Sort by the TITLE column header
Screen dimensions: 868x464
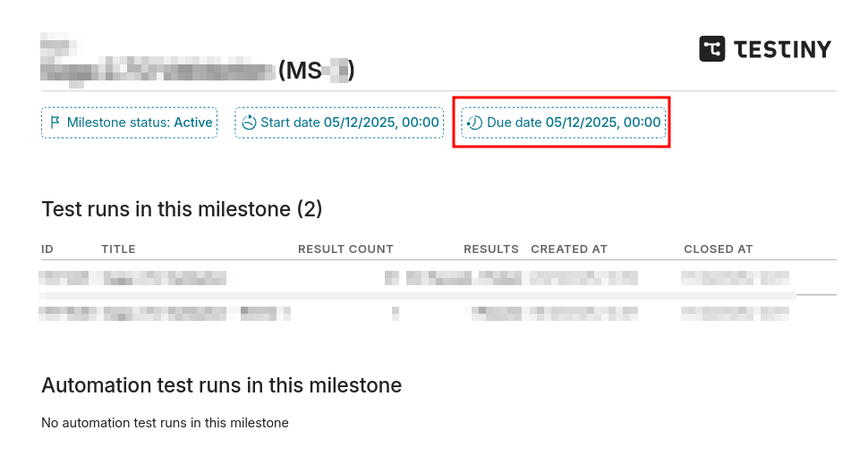(x=118, y=249)
